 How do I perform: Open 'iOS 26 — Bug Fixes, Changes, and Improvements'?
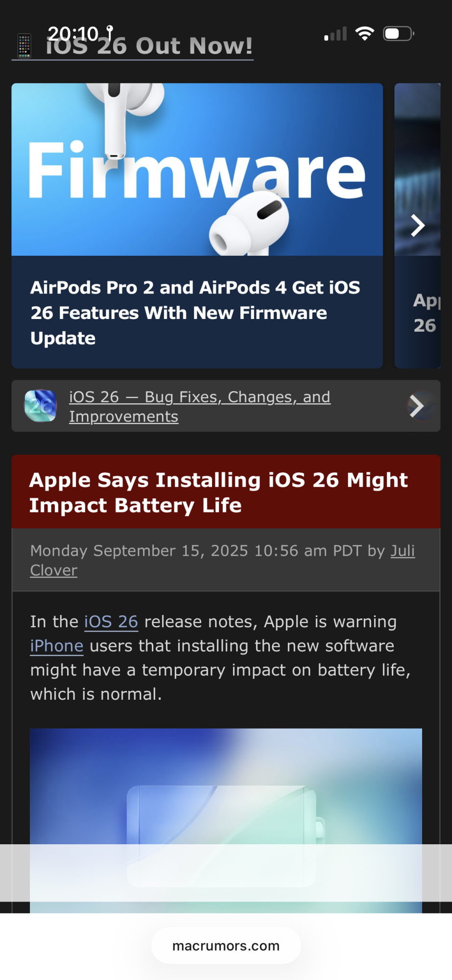pos(199,406)
